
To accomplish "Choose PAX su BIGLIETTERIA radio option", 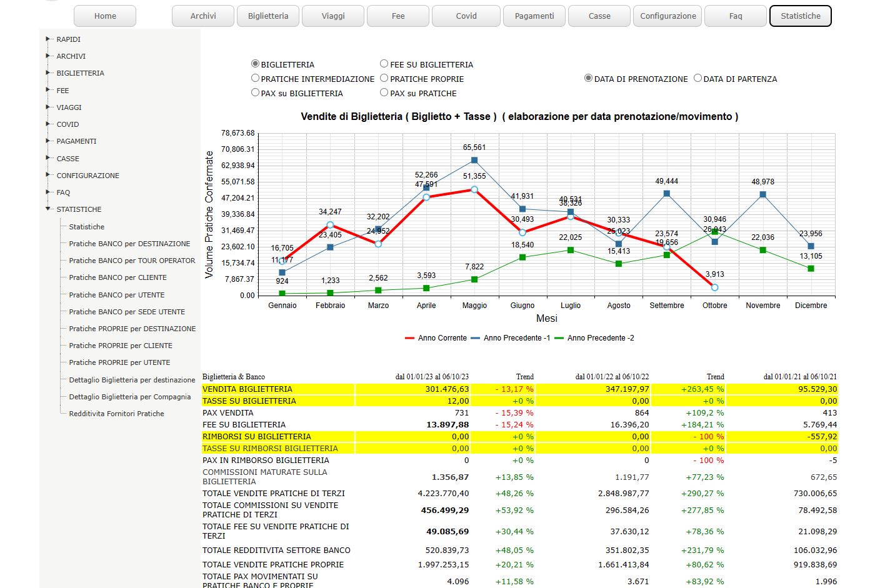I will point(255,92).
